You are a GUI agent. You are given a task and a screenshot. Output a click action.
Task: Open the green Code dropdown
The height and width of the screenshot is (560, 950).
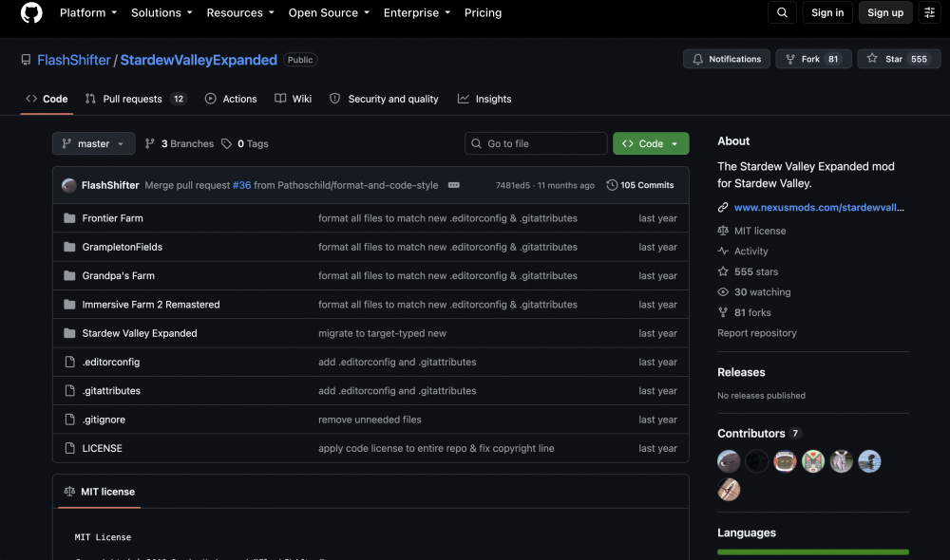coord(651,143)
